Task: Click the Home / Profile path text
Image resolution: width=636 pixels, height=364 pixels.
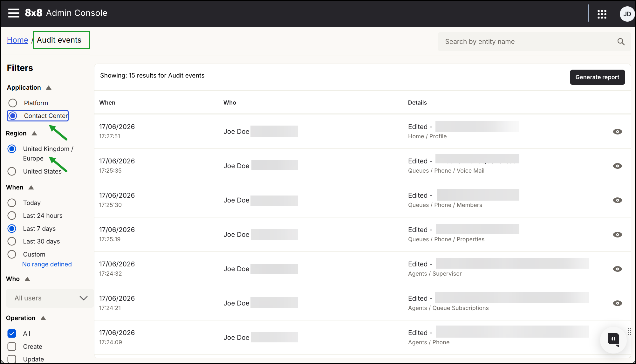Action: [x=427, y=136]
